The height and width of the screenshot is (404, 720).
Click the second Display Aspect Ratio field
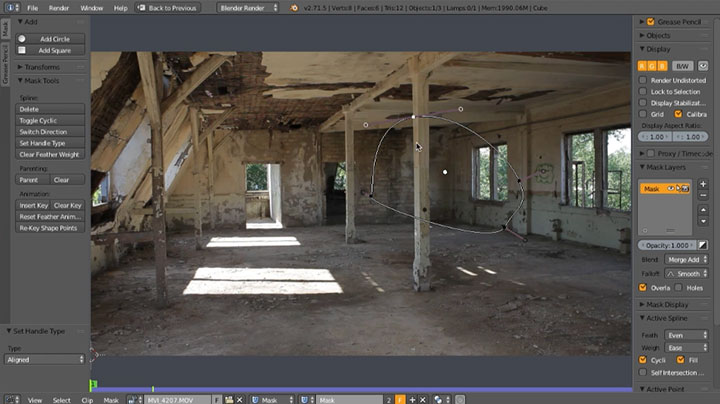click(x=690, y=137)
